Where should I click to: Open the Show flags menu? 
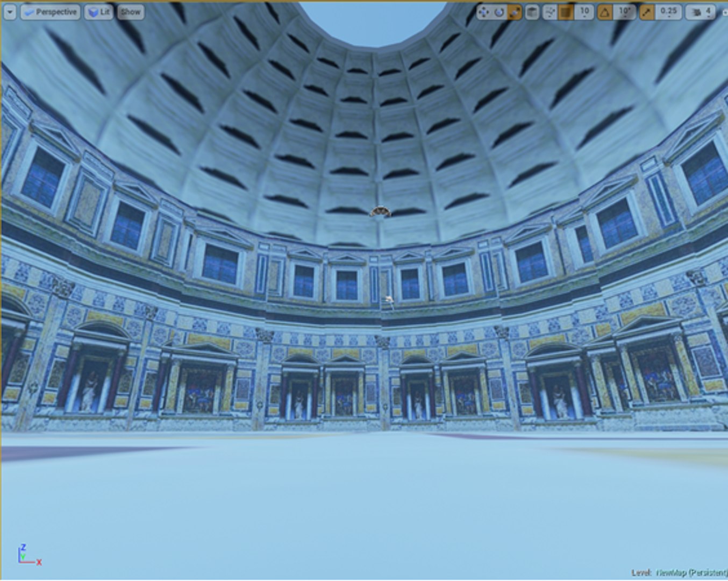[x=130, y=12]
